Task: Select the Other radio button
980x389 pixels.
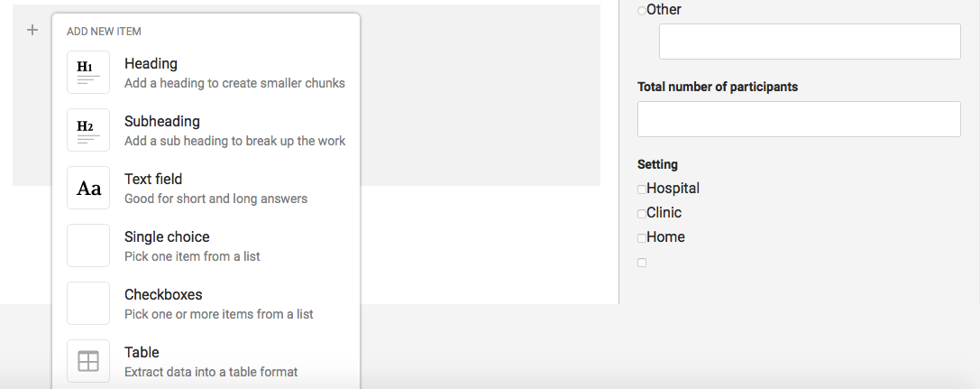Action: coord(642,11)
